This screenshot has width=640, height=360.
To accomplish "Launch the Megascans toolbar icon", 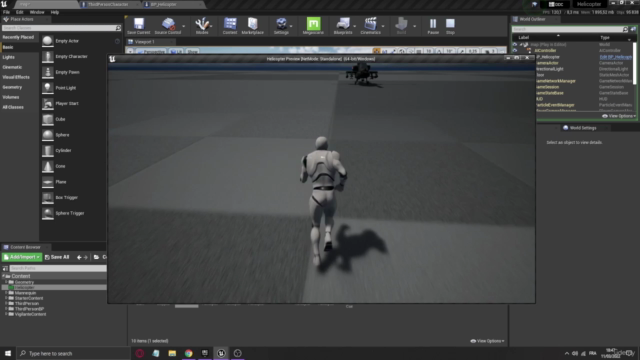I will (313, 26).
